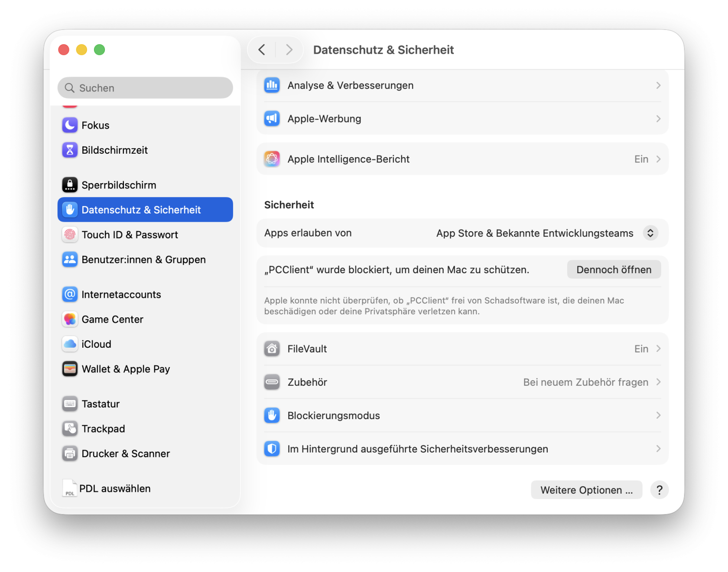The width and height of the screenshot is (728, 572).
Task: Click the Apple-Werbung label
Action: pyautogui.click(x=324, y=119)
